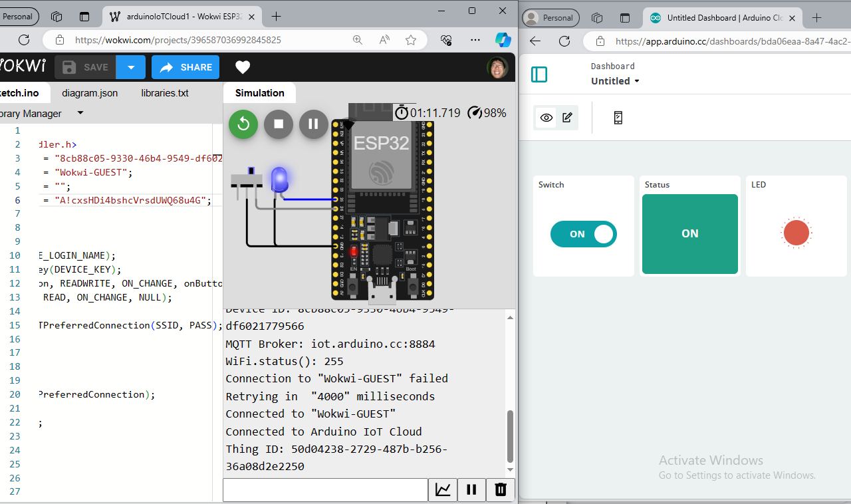
Task: Click the "Wokwi-GUEST" string in code
Action: [94, 172]
